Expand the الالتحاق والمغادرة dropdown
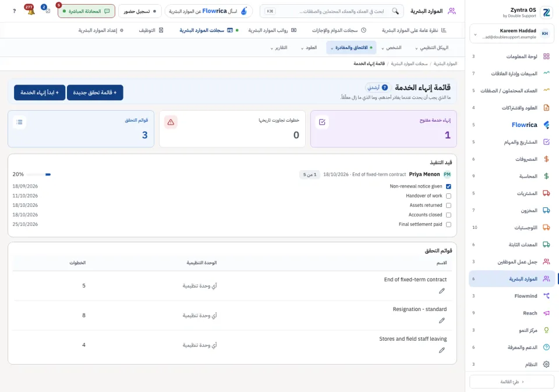Image resolution: width=559 pixels, height=392 pixels. point(351,48)
